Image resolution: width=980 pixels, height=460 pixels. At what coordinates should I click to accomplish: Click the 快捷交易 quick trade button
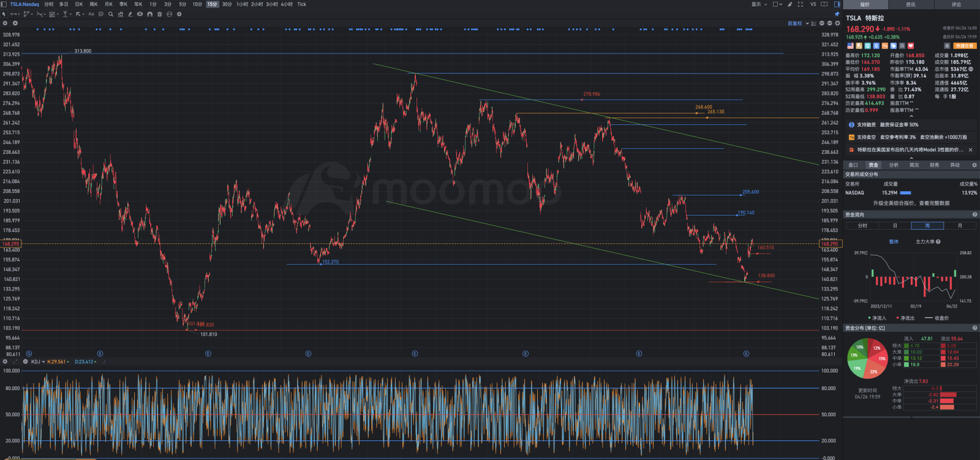(965, 46)
